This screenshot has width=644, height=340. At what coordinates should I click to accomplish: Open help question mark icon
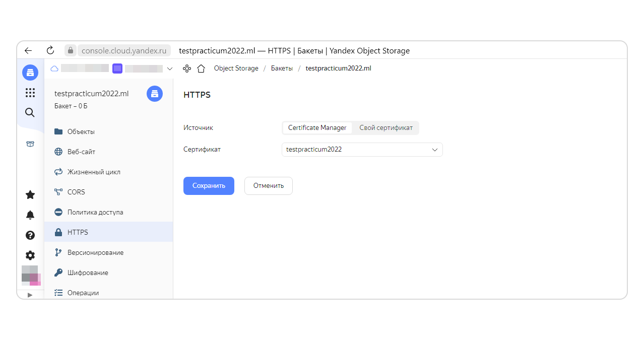(30, 235)
